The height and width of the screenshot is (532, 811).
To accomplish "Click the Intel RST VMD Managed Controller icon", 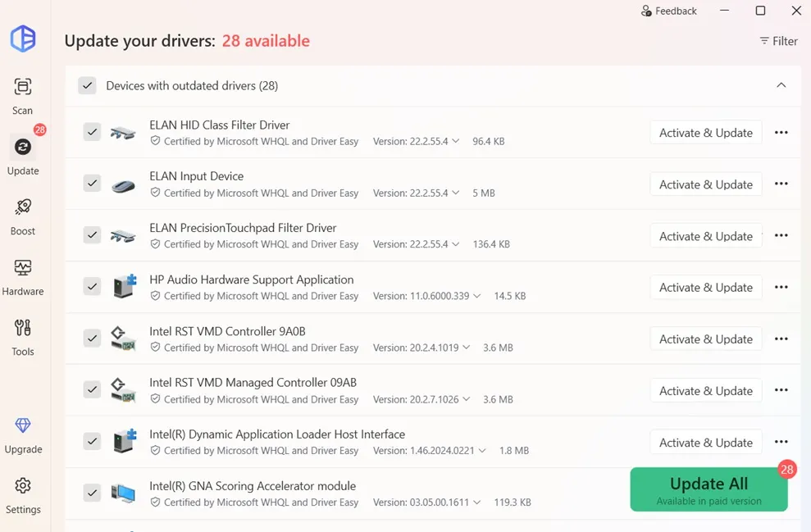I will [123, 390].
